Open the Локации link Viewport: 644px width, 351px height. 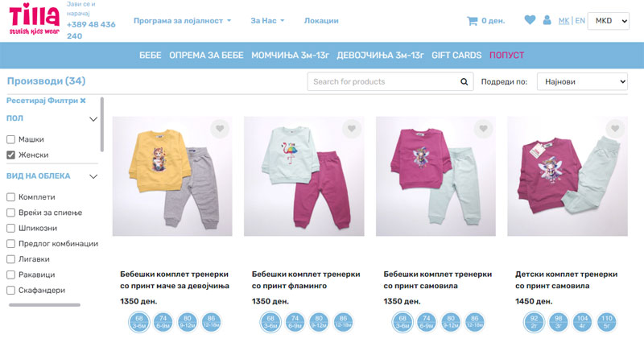coord(321,20)
